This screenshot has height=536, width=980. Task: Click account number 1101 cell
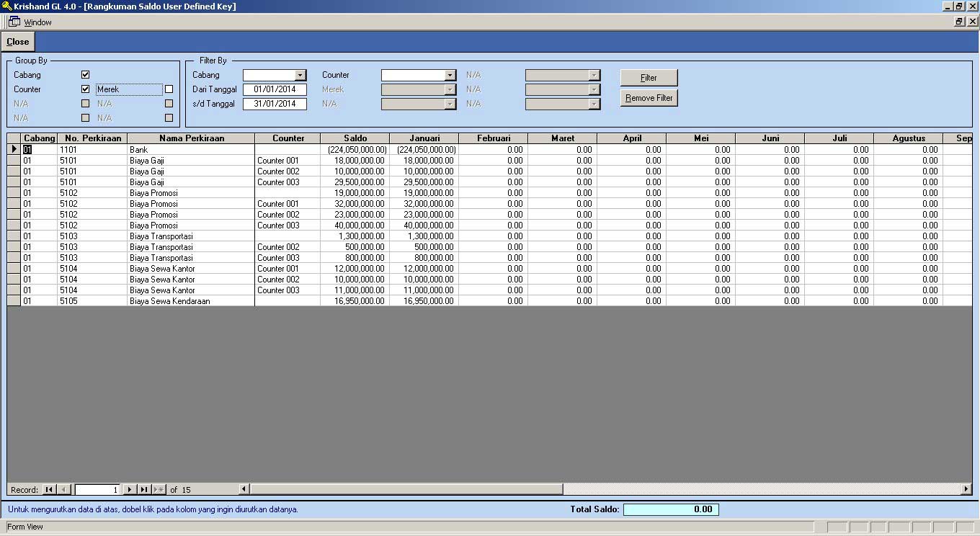pos(92,149)
